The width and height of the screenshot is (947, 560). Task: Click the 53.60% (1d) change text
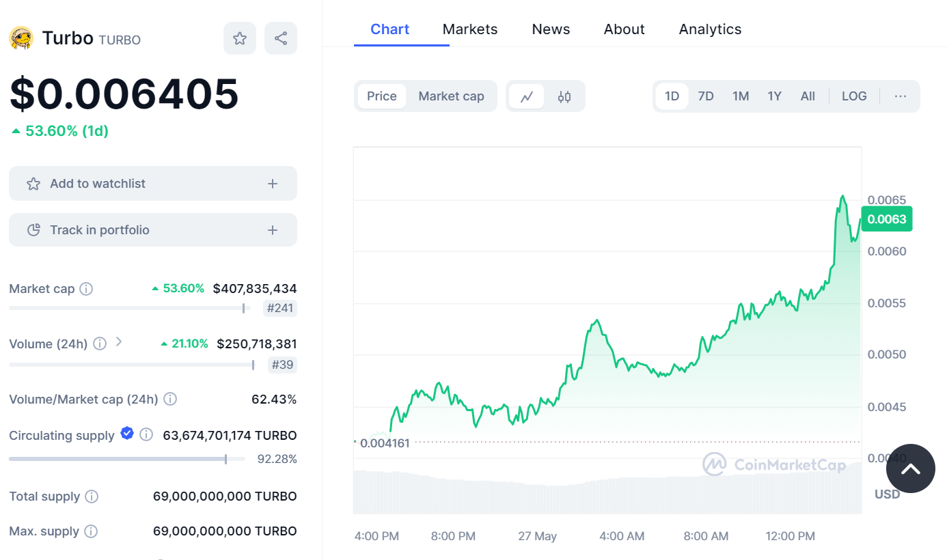pyautogui.click(x=67, y=131)
